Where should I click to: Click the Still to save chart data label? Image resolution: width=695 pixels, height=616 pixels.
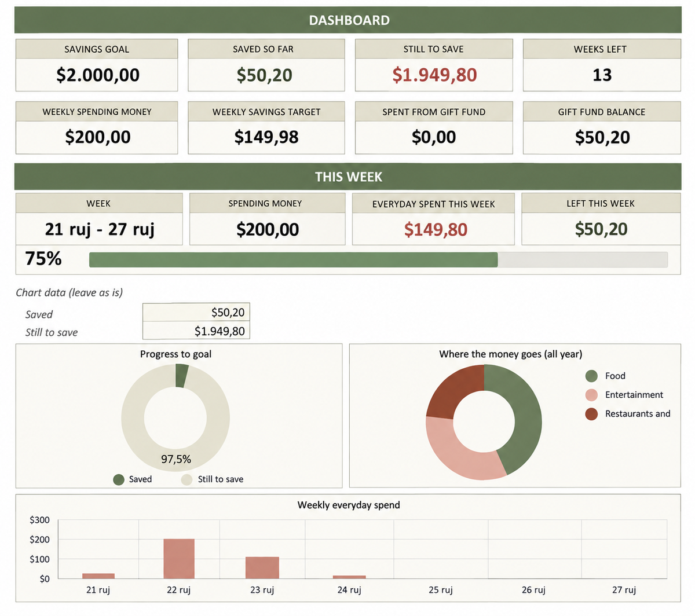[x=51, y=332]
